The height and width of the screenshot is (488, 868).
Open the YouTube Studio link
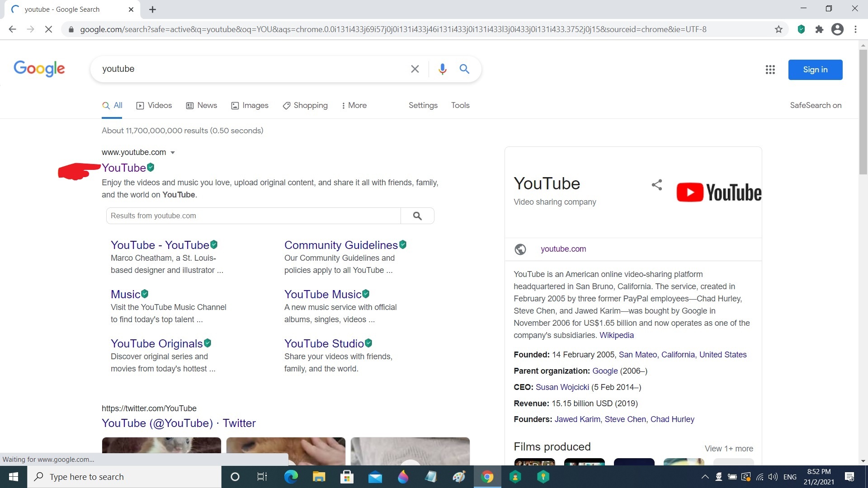point(324,343)
